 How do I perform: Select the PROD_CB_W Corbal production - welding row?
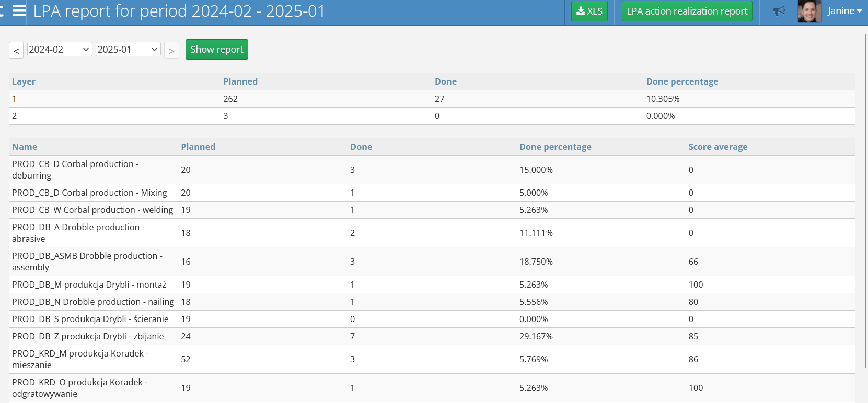92,210
